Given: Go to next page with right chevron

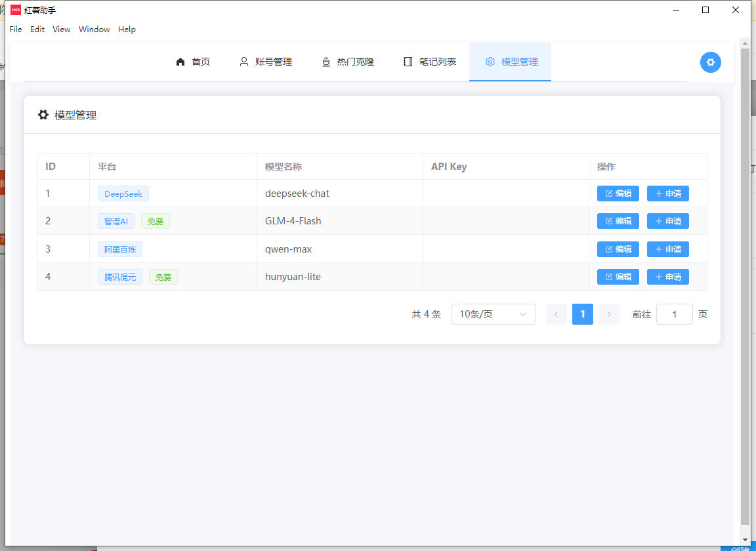Looking at the screenshot, I should (x=608, y=314).
